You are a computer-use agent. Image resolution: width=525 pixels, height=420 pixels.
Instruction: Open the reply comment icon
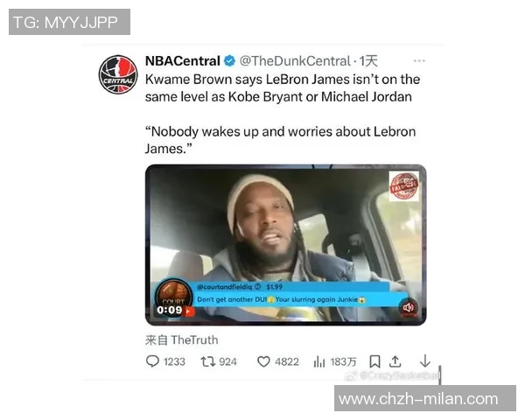(152, 361)
